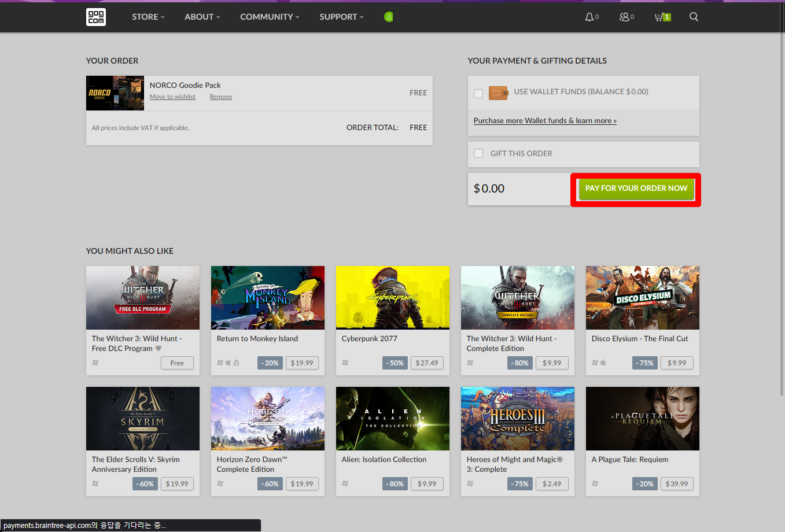Click the wallet icon beside wallet funds
Screen dimensions: 785x532
point(498,93)
